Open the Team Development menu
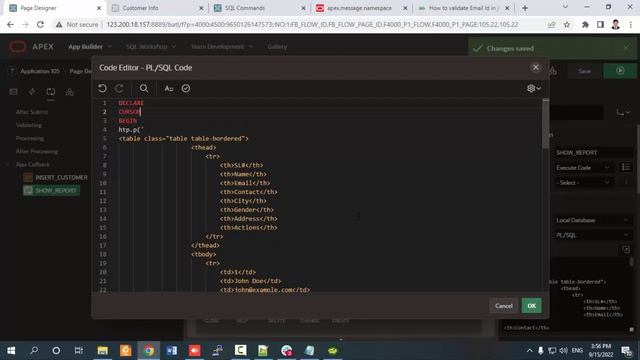 click(x=222, y=47)
